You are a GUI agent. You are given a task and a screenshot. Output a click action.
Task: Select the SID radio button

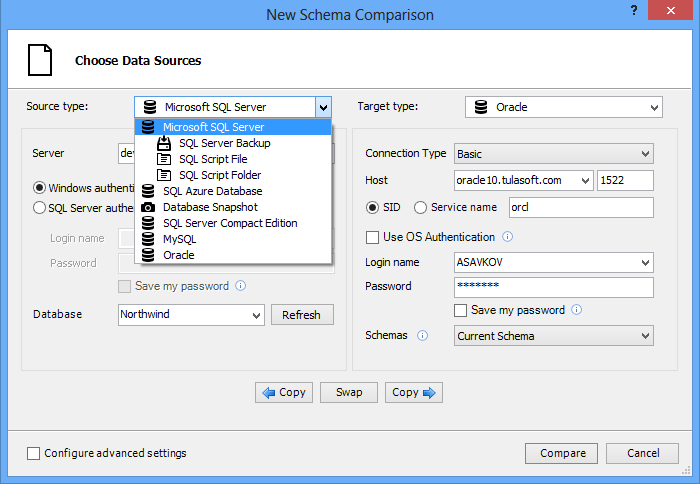[372, 208]
